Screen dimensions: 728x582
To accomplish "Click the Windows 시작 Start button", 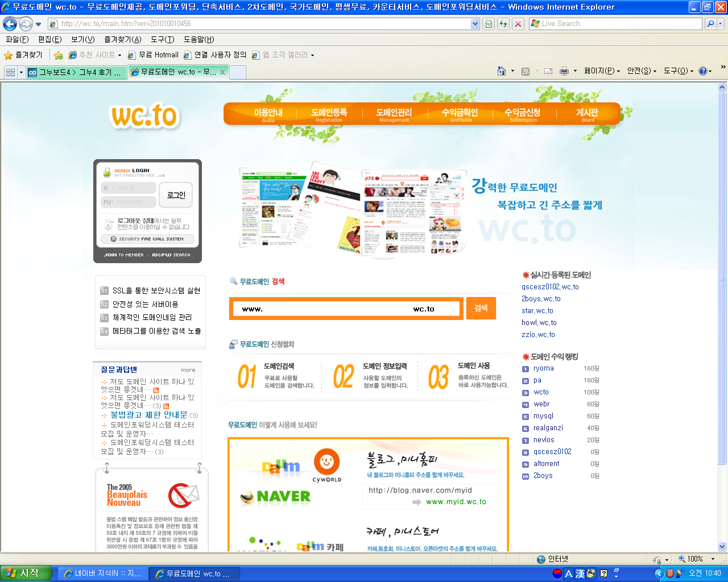I will [x=26, y=573].
